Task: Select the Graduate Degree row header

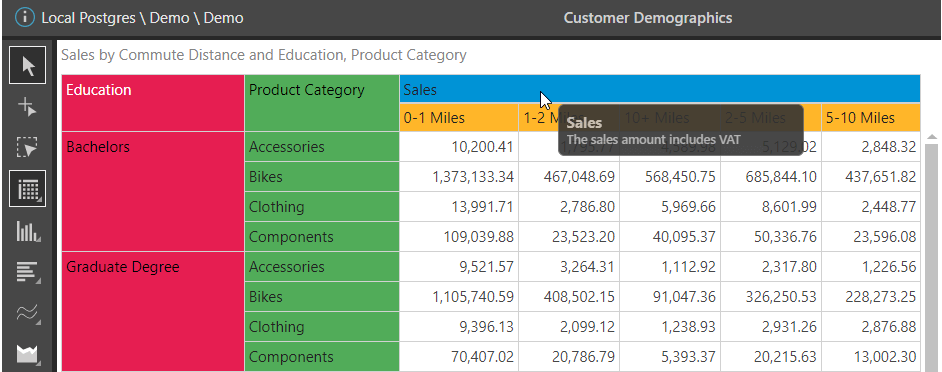Action: 153,311
